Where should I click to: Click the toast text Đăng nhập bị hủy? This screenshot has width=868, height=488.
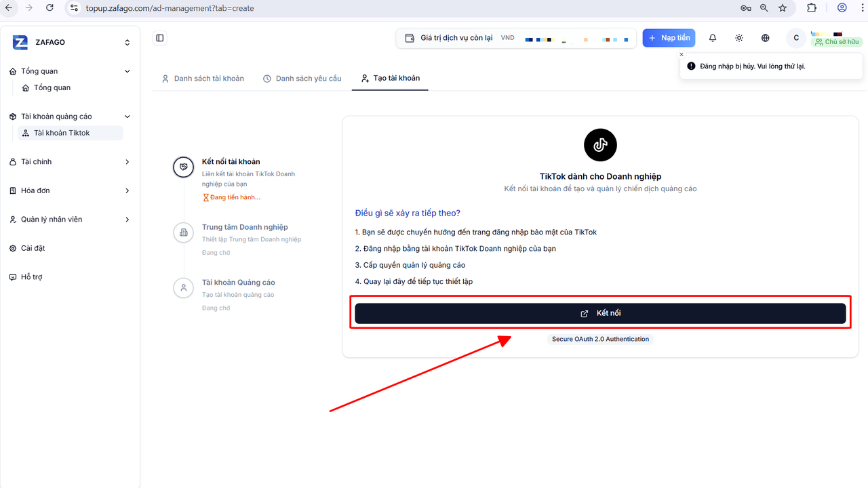(753, 66)
